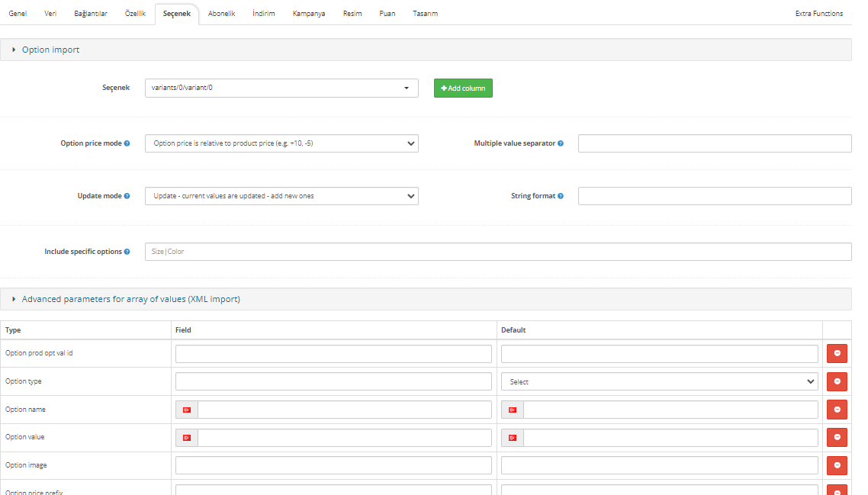Screen dimensions: 868x495
Task: Click the green Add column button
Action: click(463, 88)
